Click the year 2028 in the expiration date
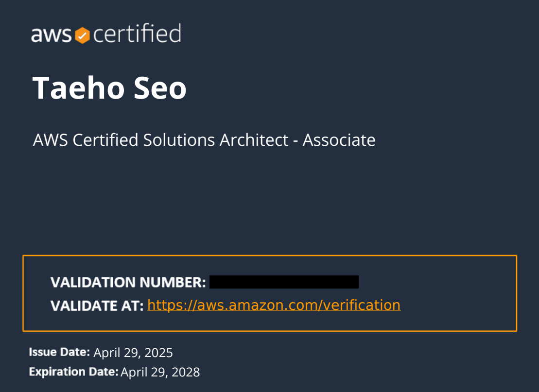 [x=186, y=372]
